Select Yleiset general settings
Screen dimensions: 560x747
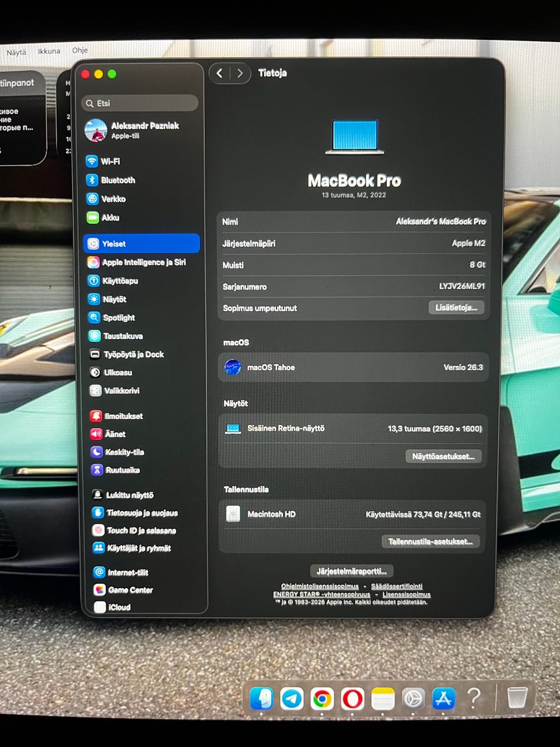tap(142, 244)
